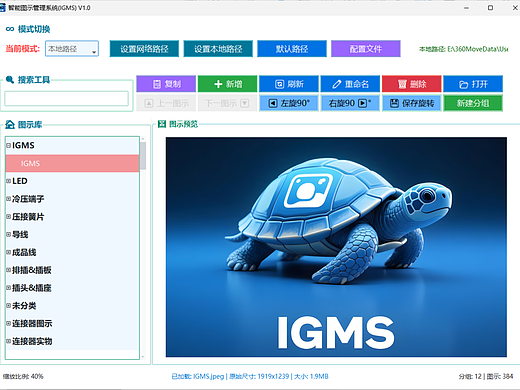The height and width of the screenshot is (390, 520).
Task: Click Default path (默认路径) button
Action: (292, 49)
